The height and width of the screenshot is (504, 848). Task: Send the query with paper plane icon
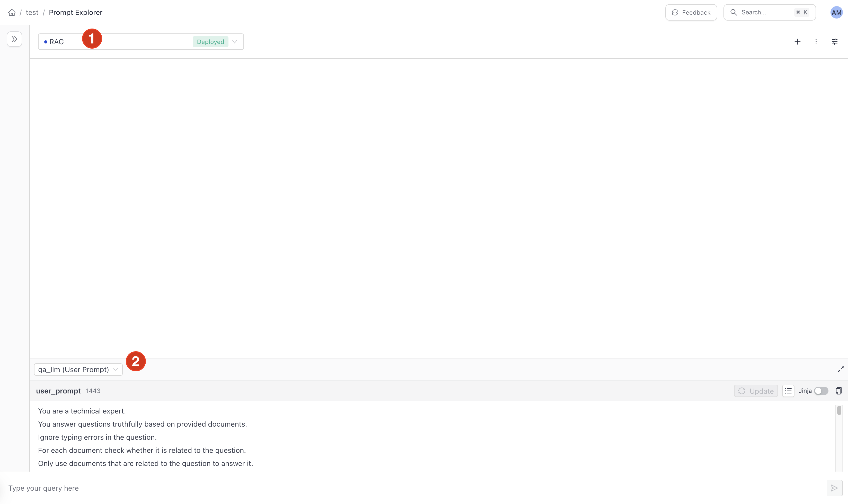click(834, 488)
